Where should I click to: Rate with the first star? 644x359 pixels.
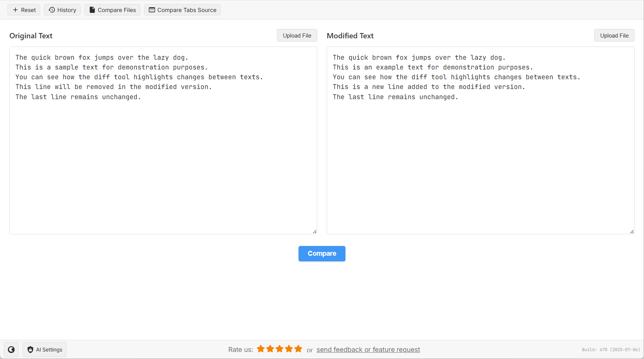click(x=261, y=349)
